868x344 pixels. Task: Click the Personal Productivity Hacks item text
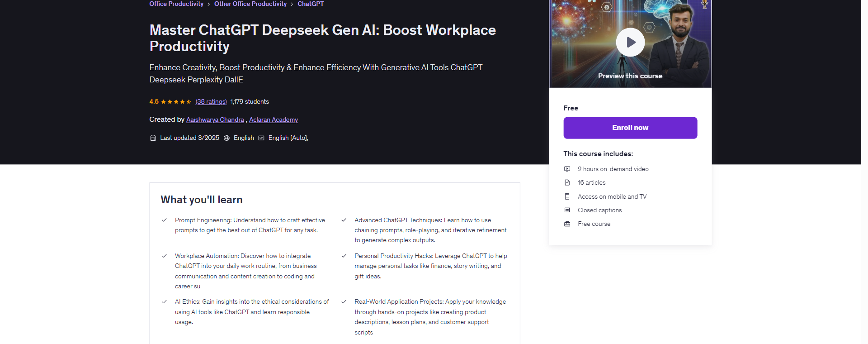[x=431, y=266]
